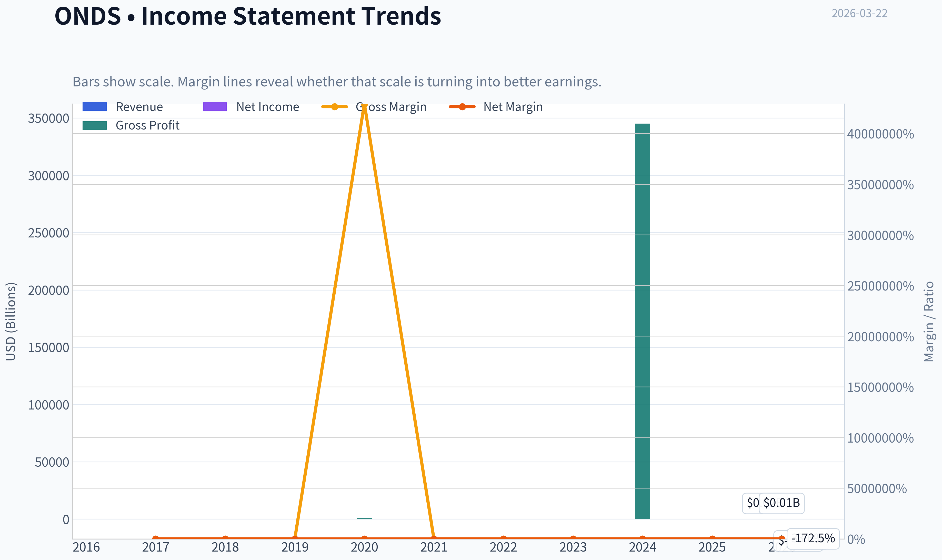Click the 2016 x-axis label
942x560 pixels.
pos(86,547)
